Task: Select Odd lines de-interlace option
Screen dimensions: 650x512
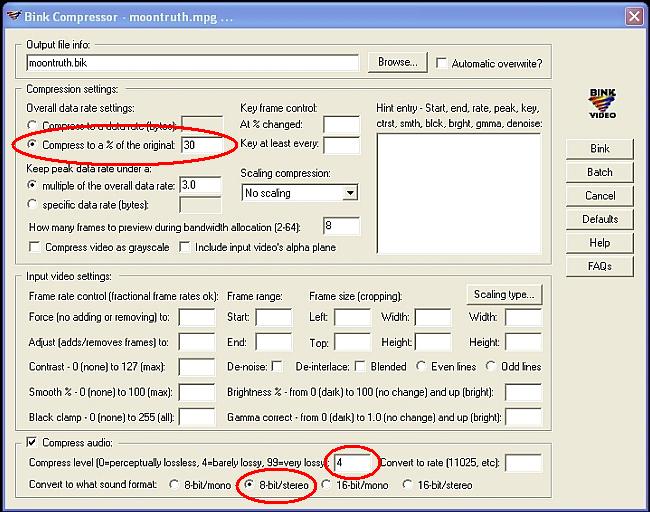Action: (491, 366)
